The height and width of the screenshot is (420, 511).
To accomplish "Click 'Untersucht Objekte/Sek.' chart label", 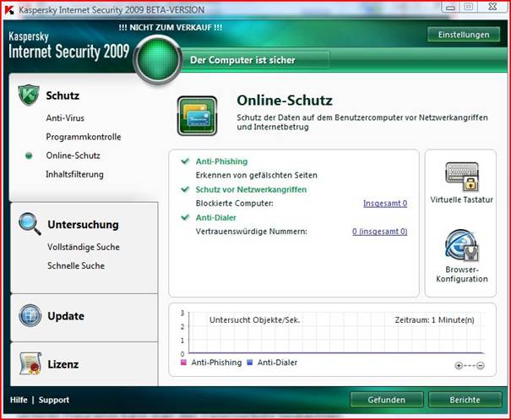I will (254, 320).
